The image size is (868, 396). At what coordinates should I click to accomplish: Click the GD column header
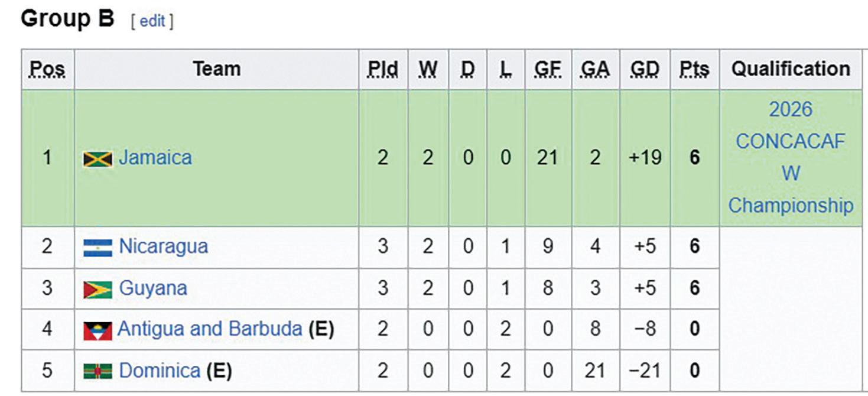[x=645, y=69]
